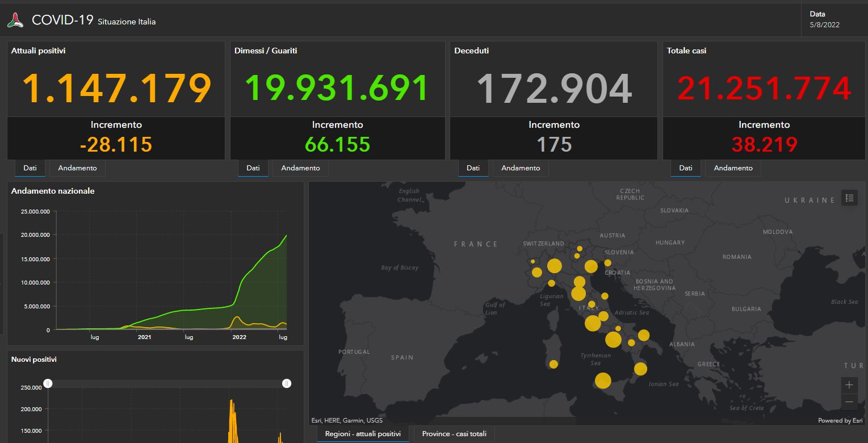This screenshot has height=443, width=868.
Task: Switch to Province - casi totali map tab
Action: 454,434
